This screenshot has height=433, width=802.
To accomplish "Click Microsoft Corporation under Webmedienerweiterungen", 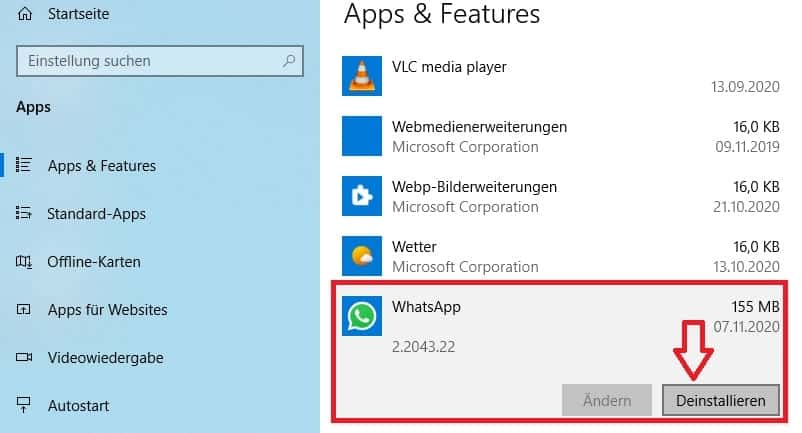I will (465, 147).
